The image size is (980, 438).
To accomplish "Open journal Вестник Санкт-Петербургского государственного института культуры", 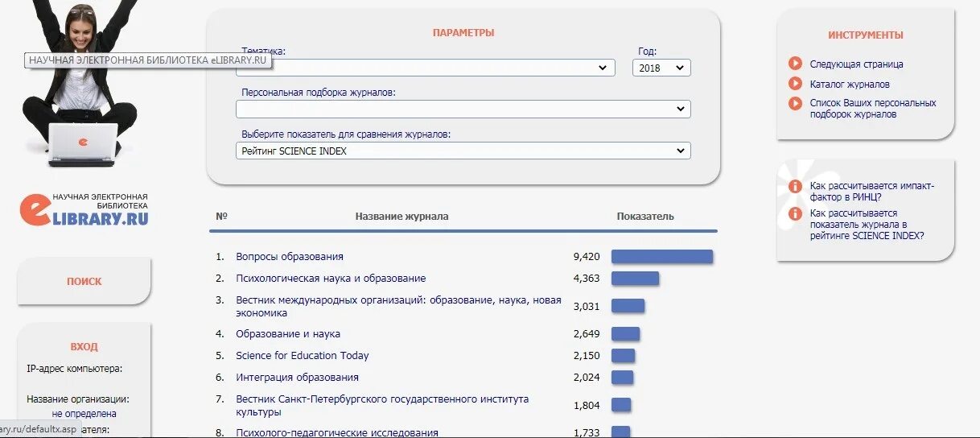I will tap(382, 405).
